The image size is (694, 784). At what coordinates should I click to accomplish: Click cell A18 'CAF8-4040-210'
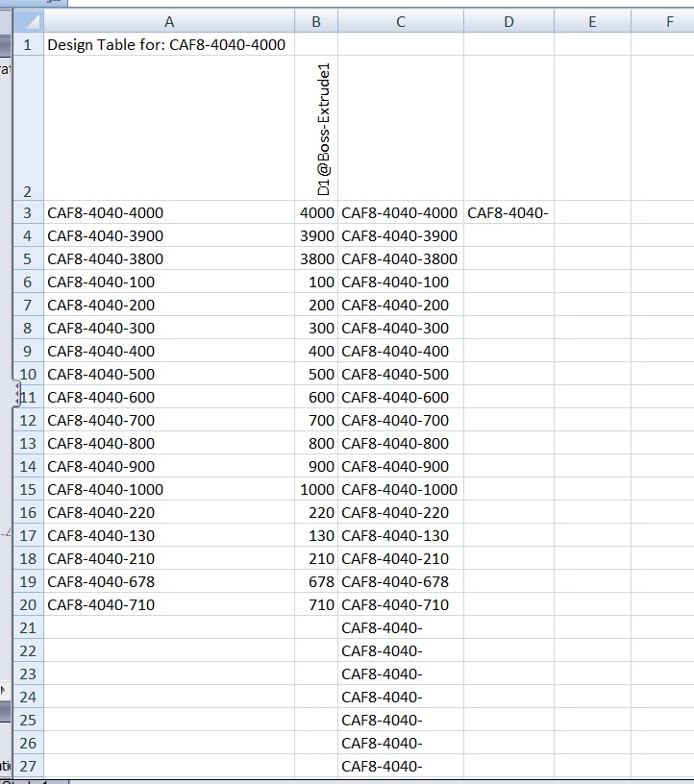tap(169, 558)
